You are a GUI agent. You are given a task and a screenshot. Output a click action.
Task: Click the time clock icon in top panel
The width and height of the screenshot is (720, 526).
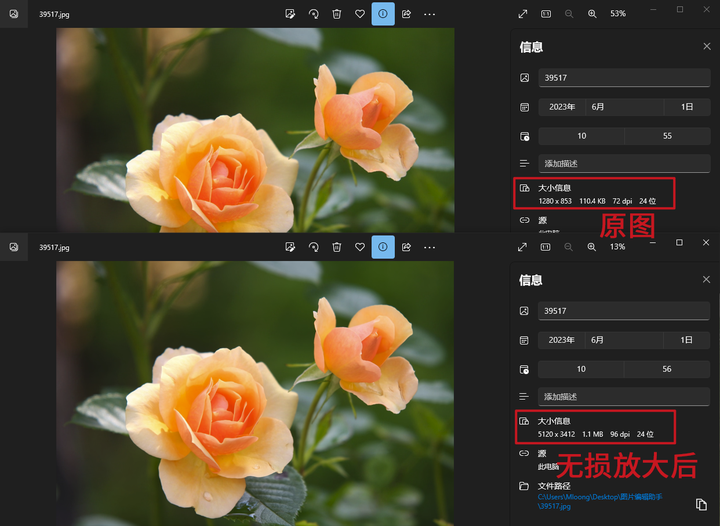coord(524,136)
